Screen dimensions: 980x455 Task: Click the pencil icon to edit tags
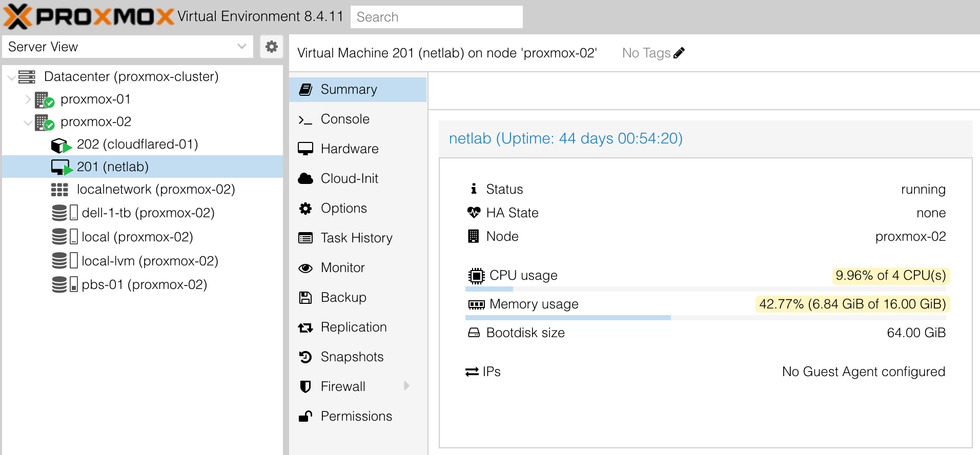pos(679,53)
